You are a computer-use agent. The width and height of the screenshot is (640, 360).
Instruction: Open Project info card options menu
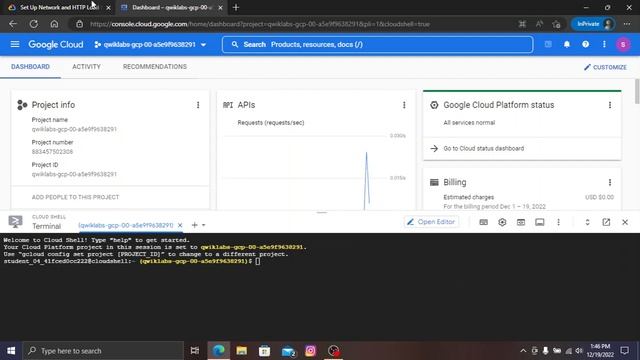click(x=198, y=105)
